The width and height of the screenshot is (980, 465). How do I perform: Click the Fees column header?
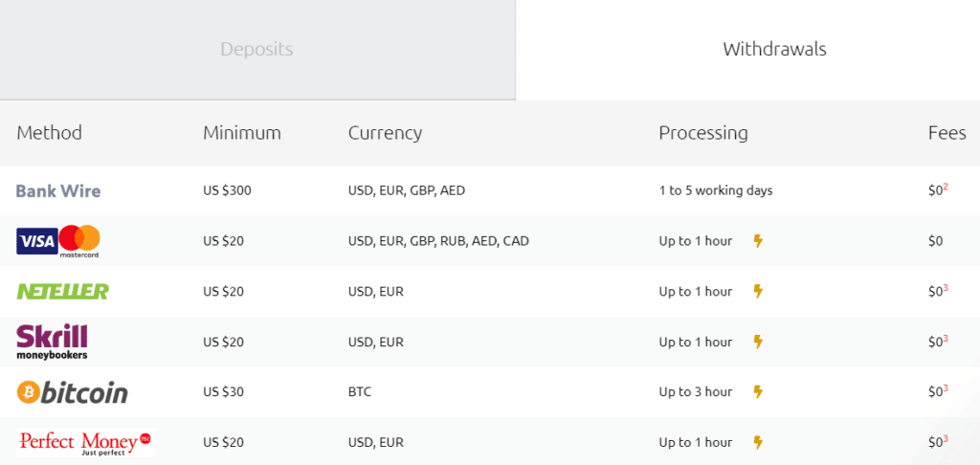click(947, 133)
